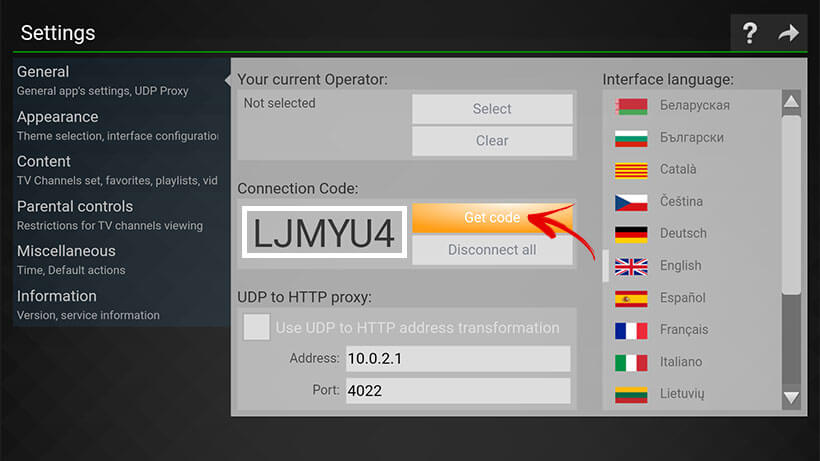Switch interface language to Deutsch flag
The height and width of the screenshot is (461, 820).
click(x=631, y=234)
